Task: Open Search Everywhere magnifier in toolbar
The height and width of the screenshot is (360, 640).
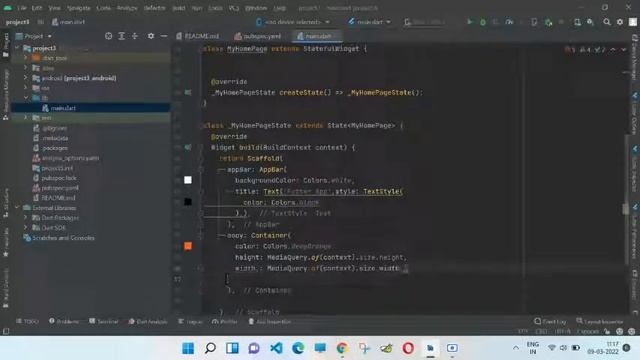Action: click(x=607, y=22)
